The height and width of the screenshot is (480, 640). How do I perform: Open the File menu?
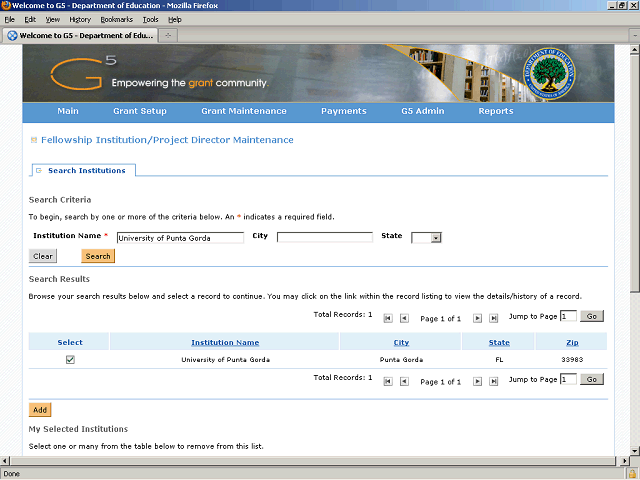[x=9, y=20]
